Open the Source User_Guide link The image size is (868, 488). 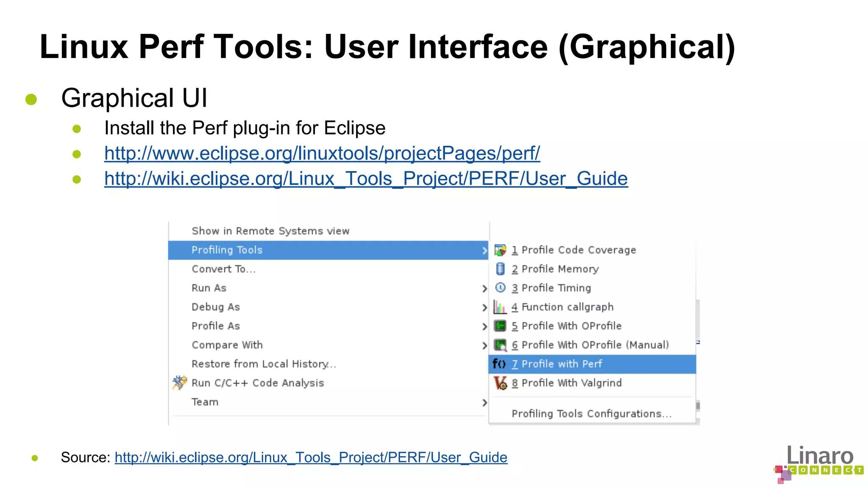[311, 457]
